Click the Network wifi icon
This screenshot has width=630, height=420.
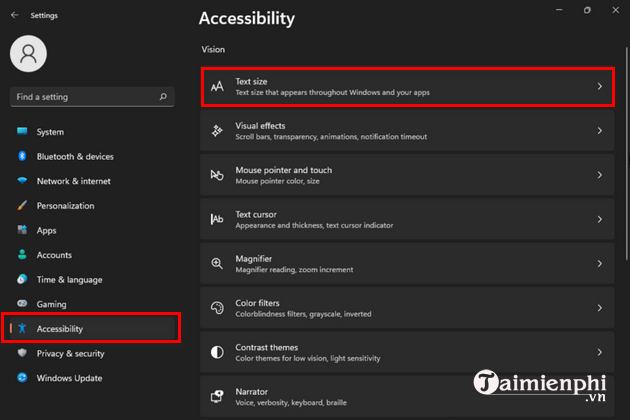point(22,180)
